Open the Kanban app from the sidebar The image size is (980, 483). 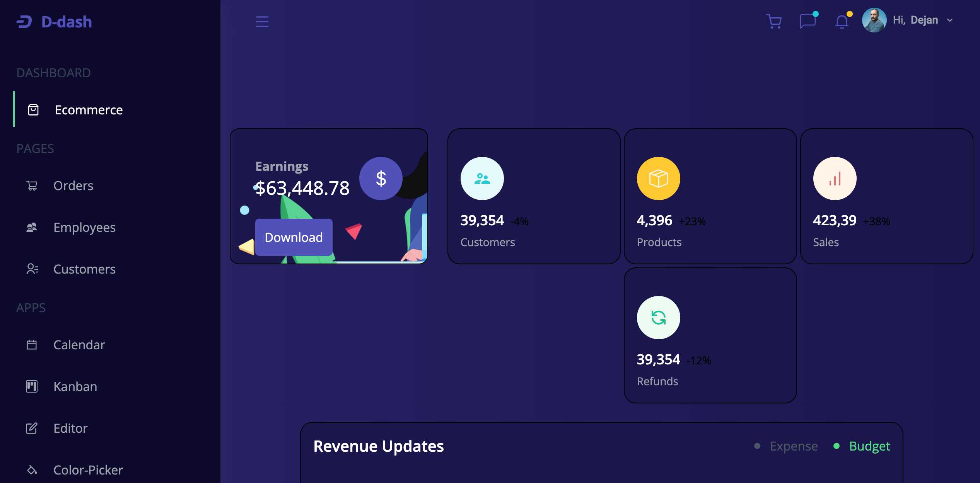75,386
